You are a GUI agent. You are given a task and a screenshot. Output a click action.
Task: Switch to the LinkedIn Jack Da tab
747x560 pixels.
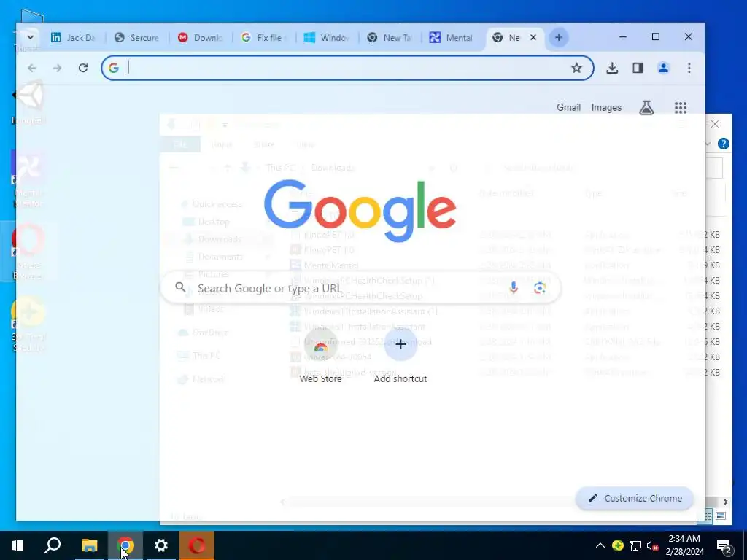(x=74, y=38)
